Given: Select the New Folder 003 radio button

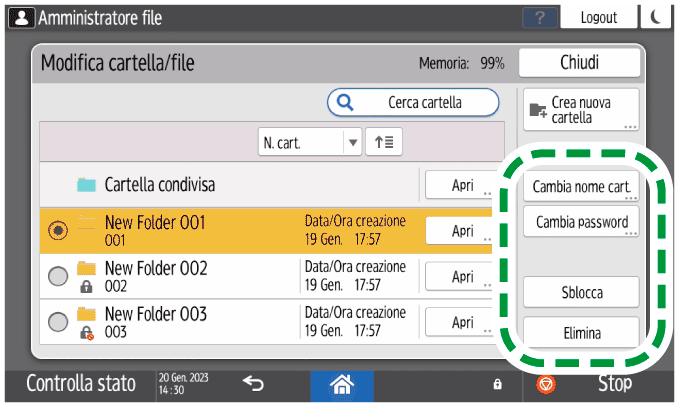Looking at the screenshot, I should tap(58, 322).
